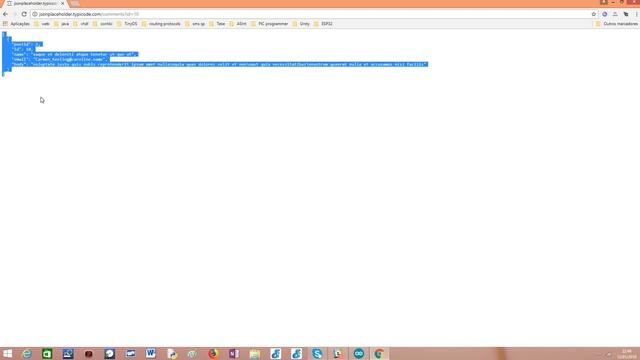Click the site information icon in address bar
640x360 pixels.
coord(35,14)
